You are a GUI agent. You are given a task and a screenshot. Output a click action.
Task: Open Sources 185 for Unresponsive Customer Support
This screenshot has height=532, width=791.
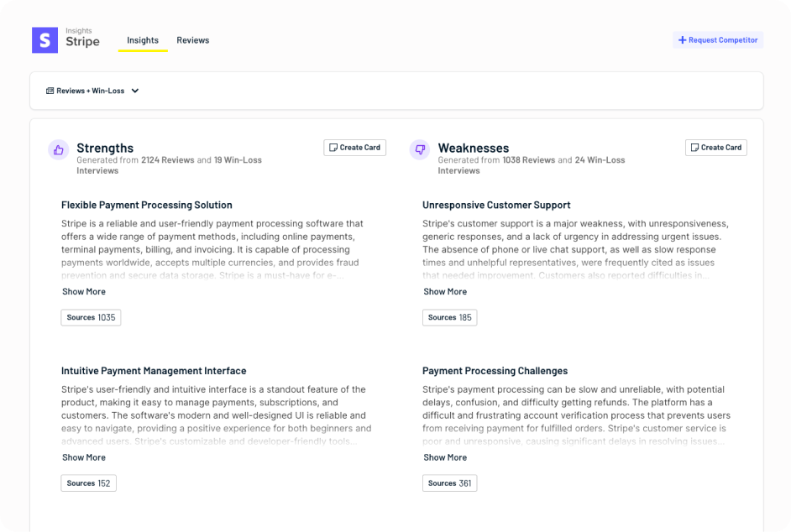tap(449, 317)
